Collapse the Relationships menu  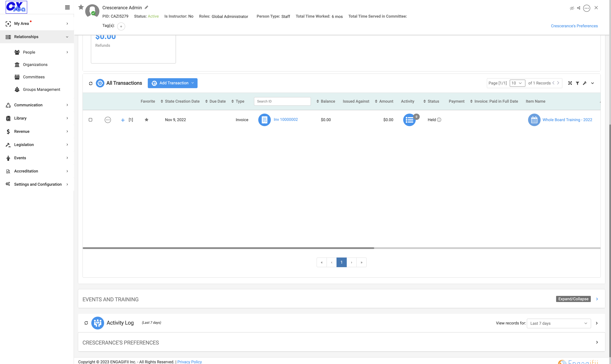(x=37, y=37)
